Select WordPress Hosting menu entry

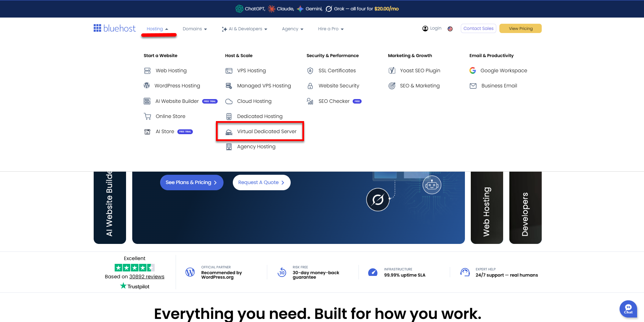click(177, 86)
